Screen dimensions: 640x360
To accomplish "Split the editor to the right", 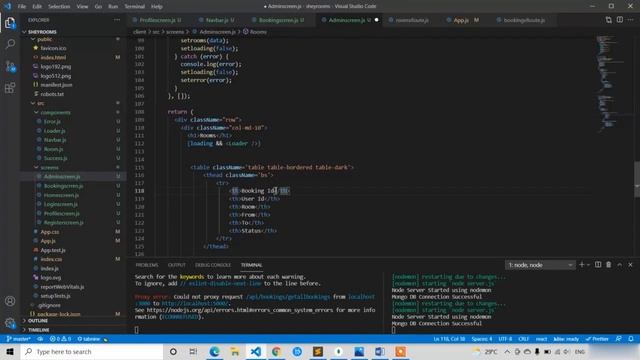I will pos(620,20).
